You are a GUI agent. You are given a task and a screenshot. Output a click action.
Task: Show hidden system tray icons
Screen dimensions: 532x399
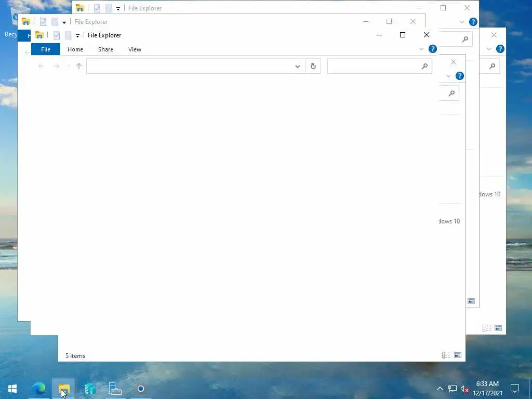pos(440,389)
